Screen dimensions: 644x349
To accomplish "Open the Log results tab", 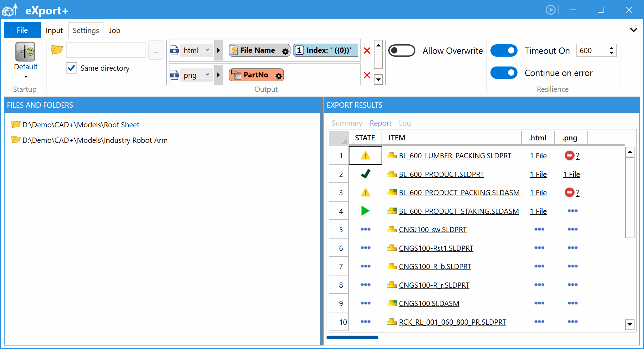I will point(405,123).
